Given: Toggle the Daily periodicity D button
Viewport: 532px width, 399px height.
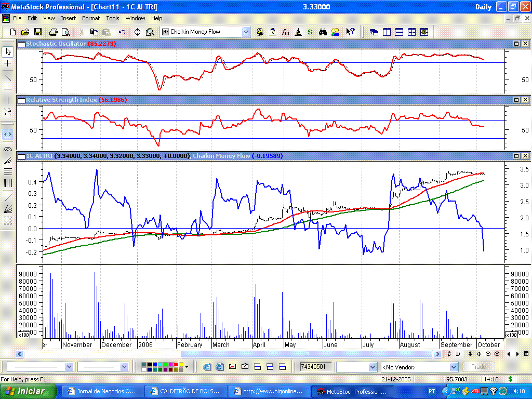Looking at the screenshot, I should (458, 354).
